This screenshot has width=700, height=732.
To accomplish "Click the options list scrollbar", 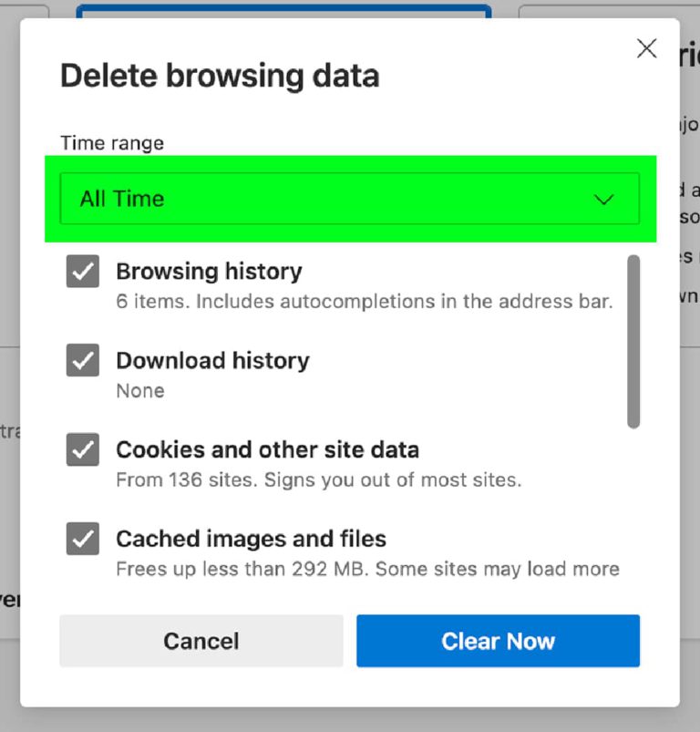I will pos(633,342).
